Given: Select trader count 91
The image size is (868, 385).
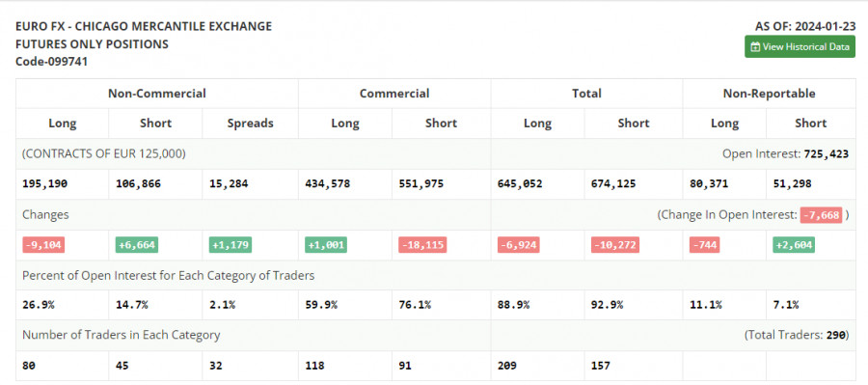Looking at the screenshot, I should point(405,366).
